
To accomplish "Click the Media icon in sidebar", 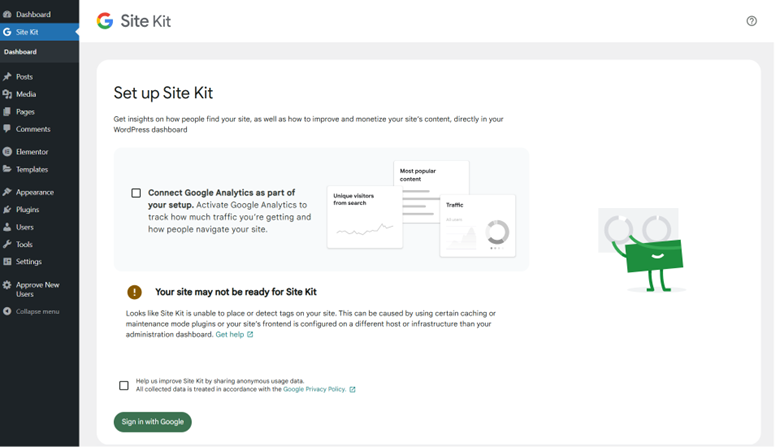I will point(7,94).
